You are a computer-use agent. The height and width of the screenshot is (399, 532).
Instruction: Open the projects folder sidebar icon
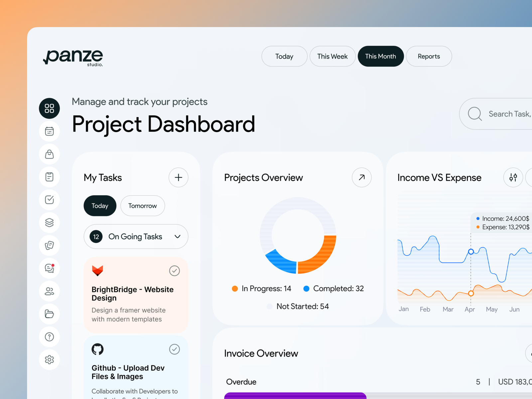49,314
